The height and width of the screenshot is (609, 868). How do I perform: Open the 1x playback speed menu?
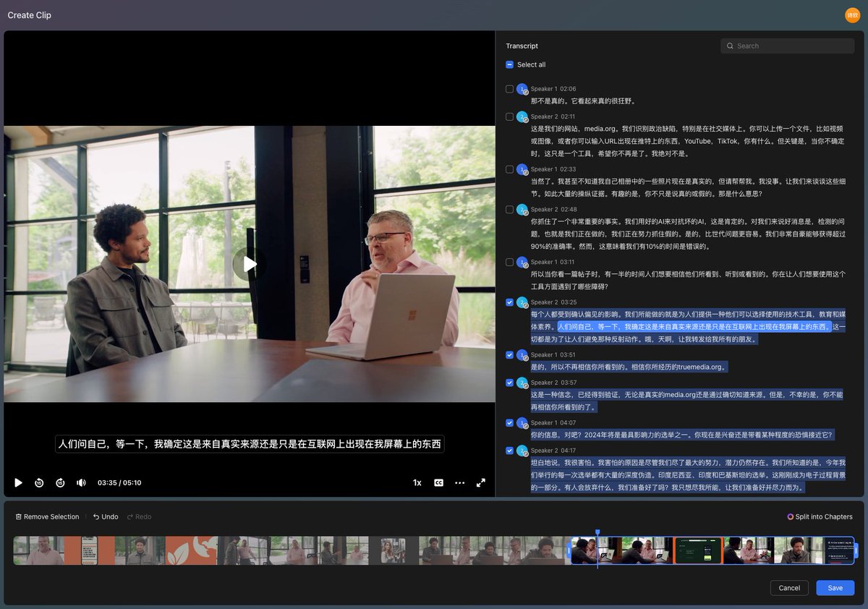[x=417, y=482]
